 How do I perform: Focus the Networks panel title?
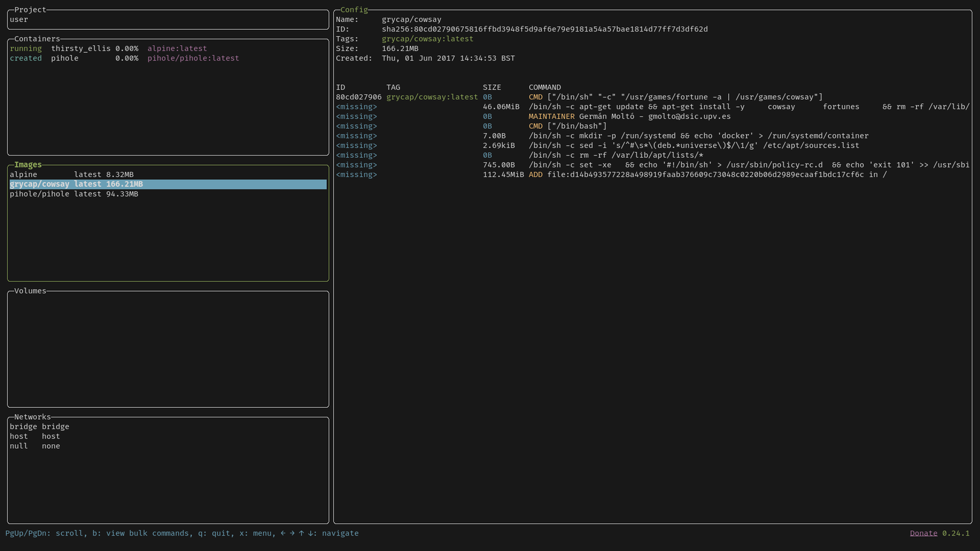pos(33,417)
